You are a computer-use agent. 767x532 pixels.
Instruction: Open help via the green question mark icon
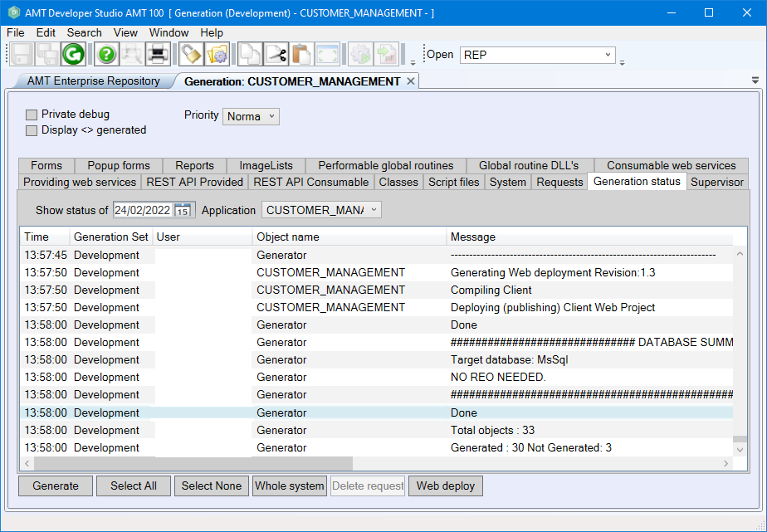(x=106, y=54)
